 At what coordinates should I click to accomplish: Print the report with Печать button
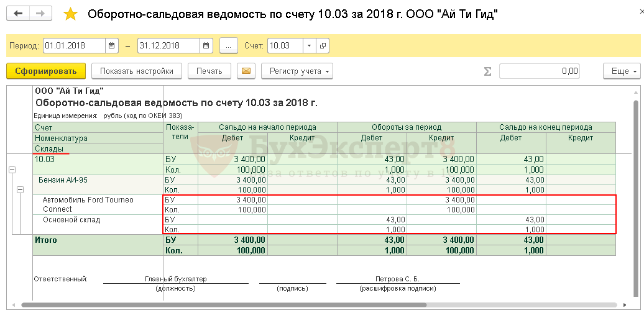coord(209,71)
